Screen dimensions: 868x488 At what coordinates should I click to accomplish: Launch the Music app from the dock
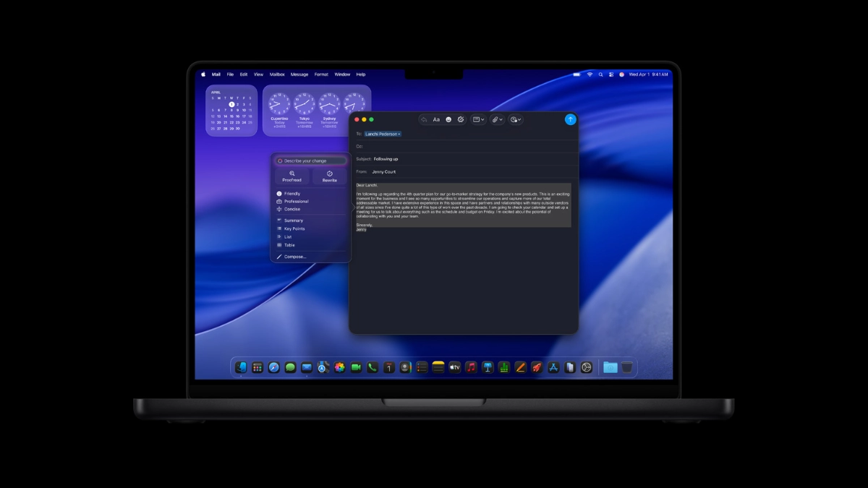[x=471, y=367]
